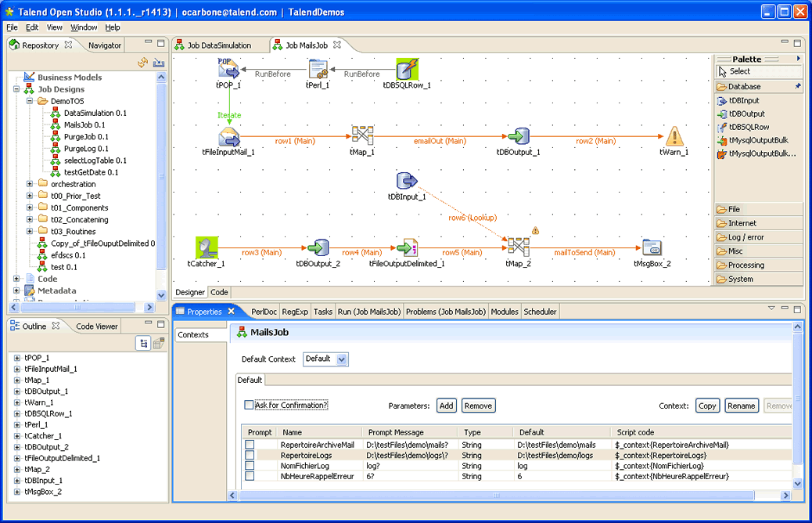Collapse the Job Designs tree node
Screen dimensions: 812x523
click(x=16, y=89)
